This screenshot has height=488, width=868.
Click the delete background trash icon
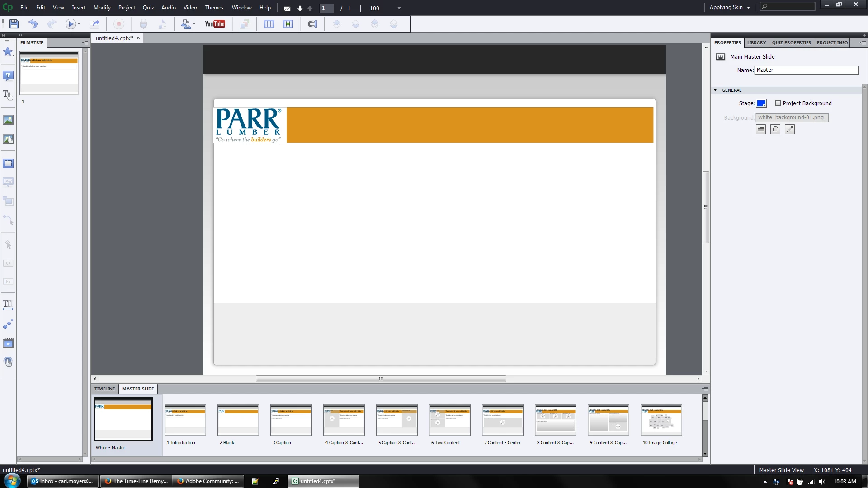pyautogui.click(x=775, y=130)
